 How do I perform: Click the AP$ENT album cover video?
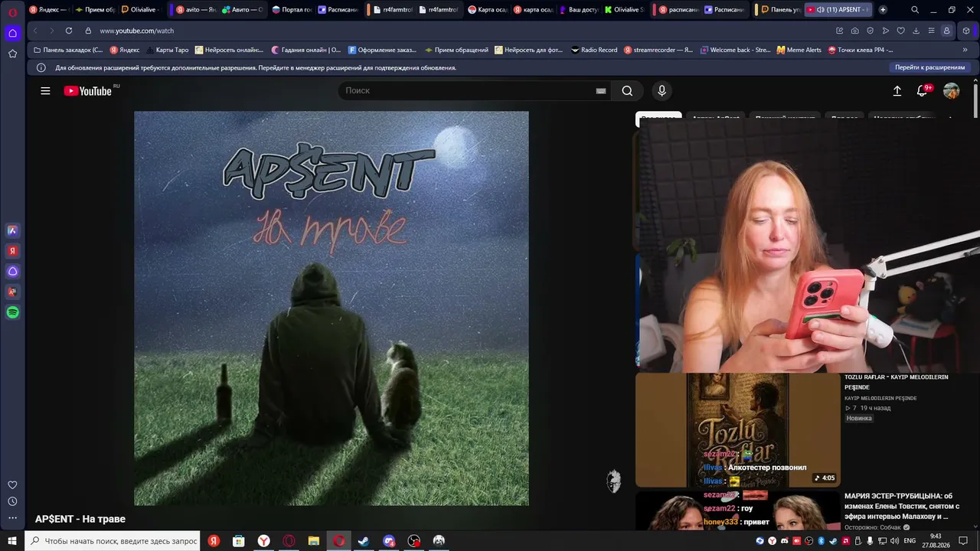click(x=332, y=308)
